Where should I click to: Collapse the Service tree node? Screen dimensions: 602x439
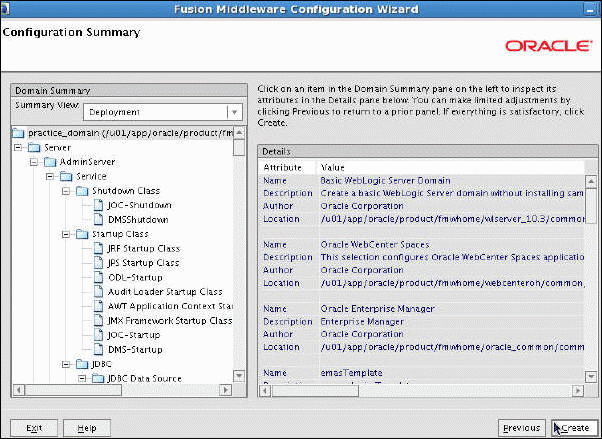(50, 176)
